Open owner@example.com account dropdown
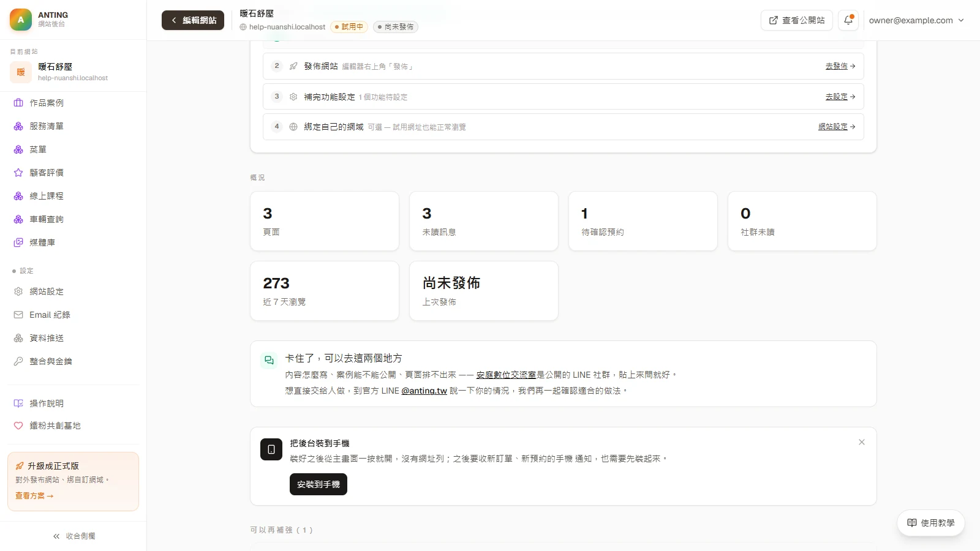Viewport: 980px width, 551px height. click(x=916, y=20)
